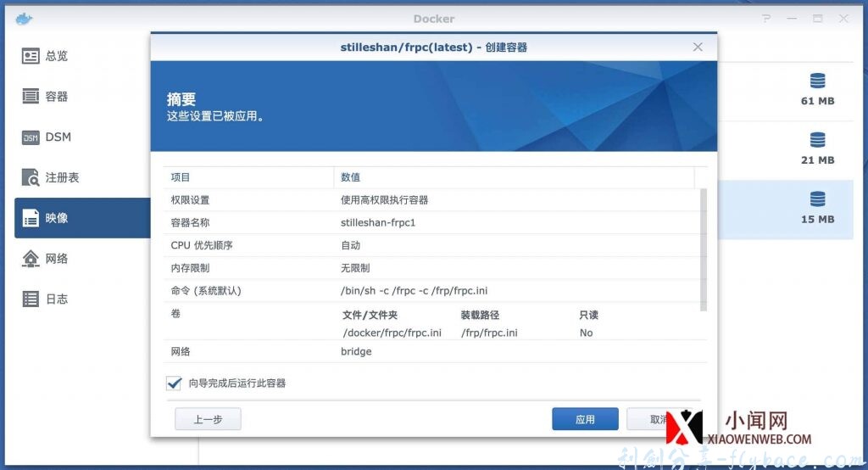Click the read-only value No
The width and height of the screenshot is (868, 470).
tap(587, 333)
